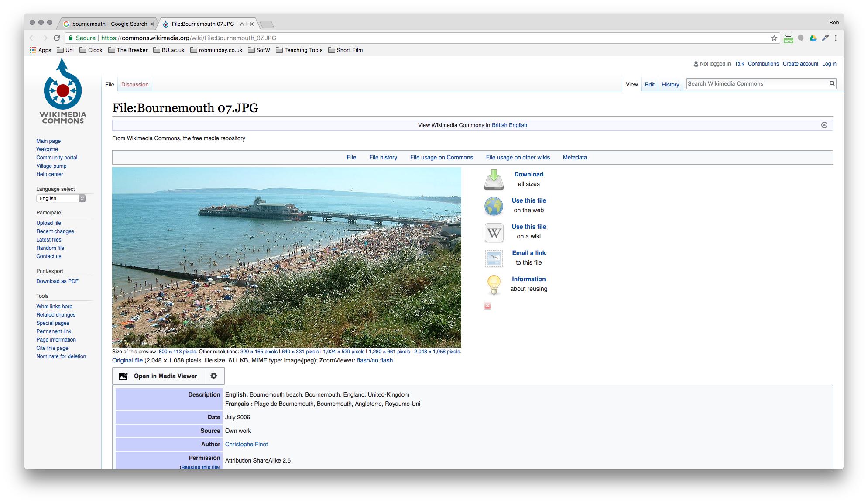Click the globe Use this file icon
Viewport: 868px width, 504px height.
[494, 206]
